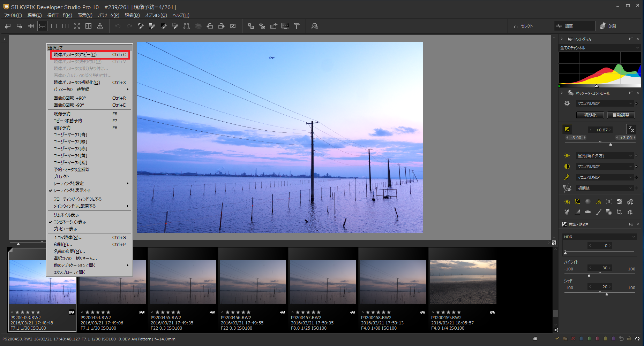Open the 全てのチャンネル histogram dropdown
644x346 pixels.
tap(600, 48)
